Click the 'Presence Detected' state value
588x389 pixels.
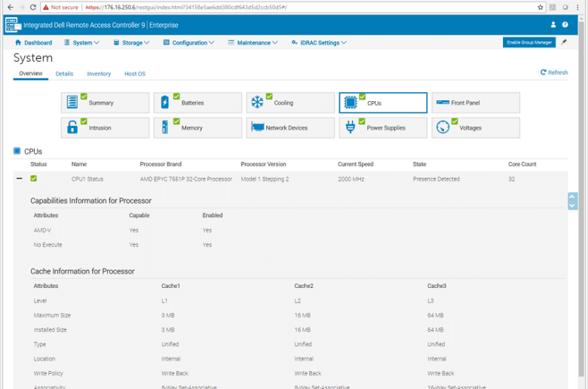[x=436, y=179]
